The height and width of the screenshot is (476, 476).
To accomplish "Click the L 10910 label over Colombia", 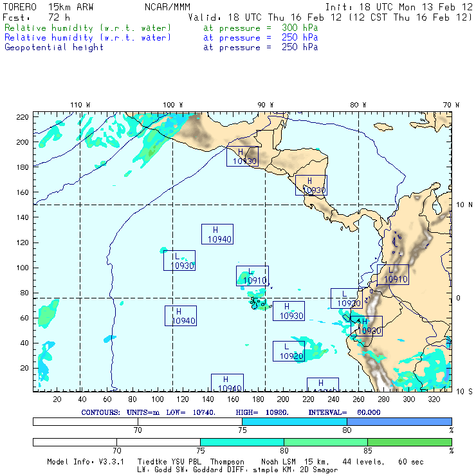I will click(392, 275).
